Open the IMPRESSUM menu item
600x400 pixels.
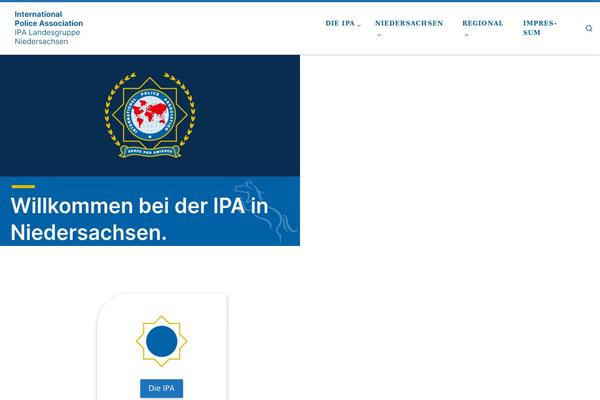[540, 28]
